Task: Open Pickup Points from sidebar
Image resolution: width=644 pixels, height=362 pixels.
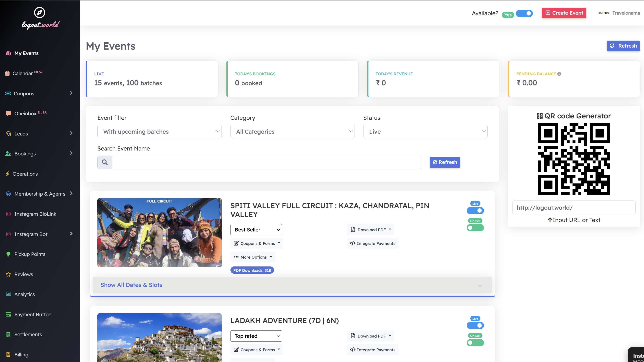Action: tap(29, 254)
